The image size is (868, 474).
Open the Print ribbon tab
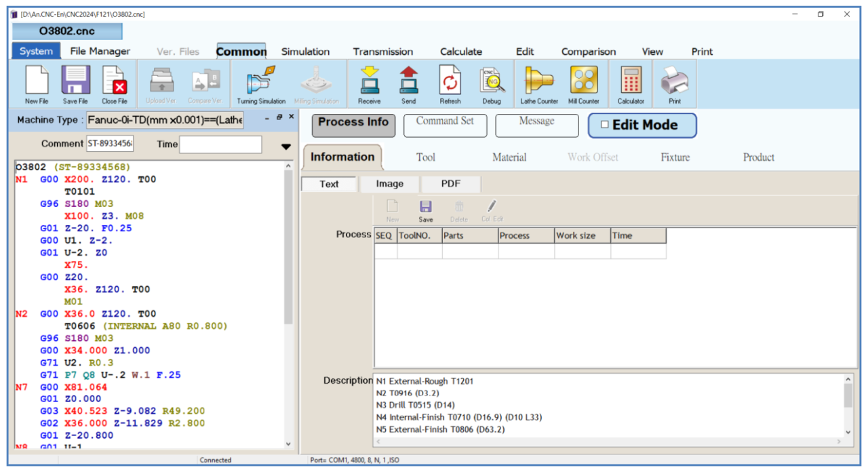[x=702, y=52]
